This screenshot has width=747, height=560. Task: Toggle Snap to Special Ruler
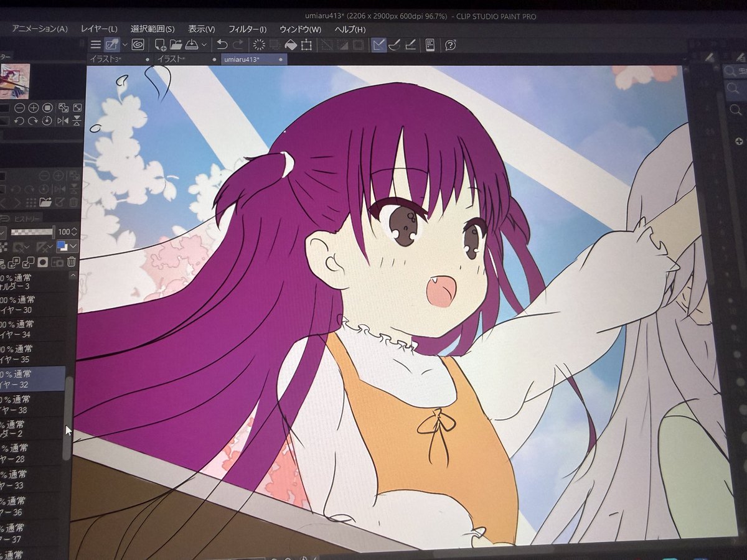395,45
